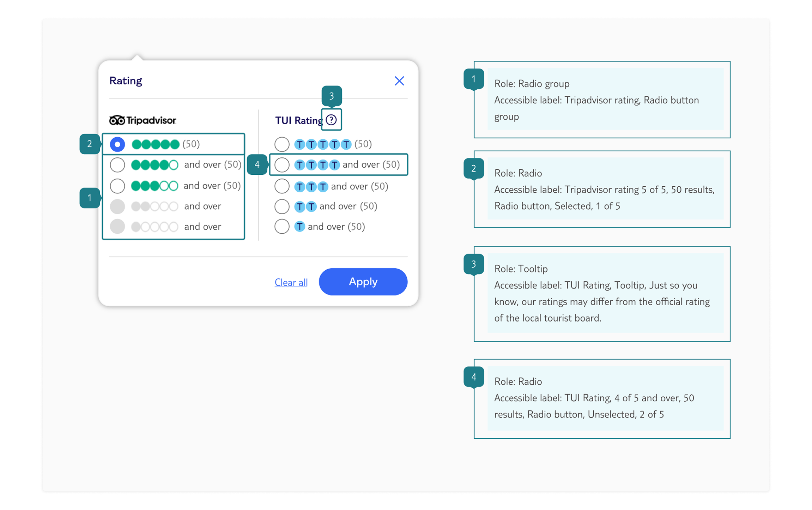Click legend badge 1 for Radio group
The height and width of the screenshot is (510, 812).
[x=473, y=79]
